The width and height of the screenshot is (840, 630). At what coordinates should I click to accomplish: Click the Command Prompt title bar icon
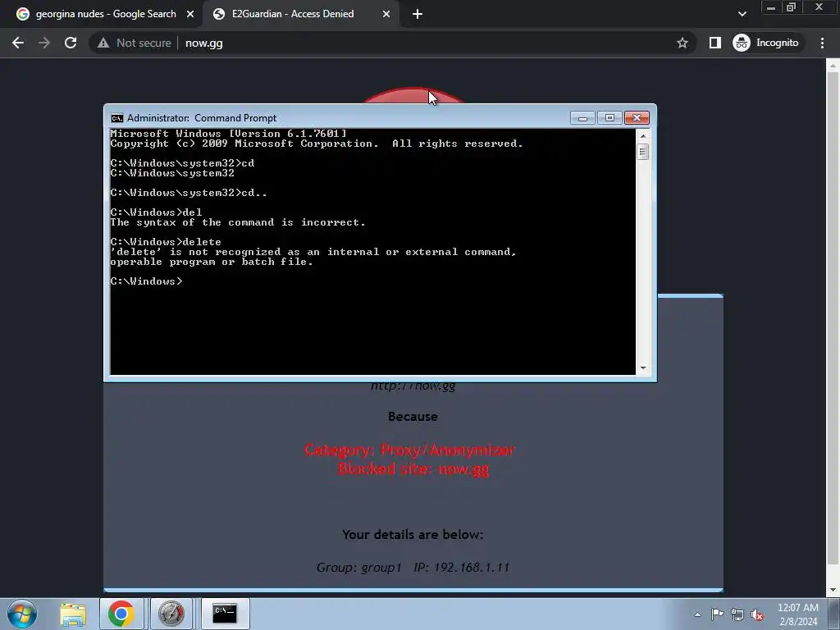pos(116,118)
